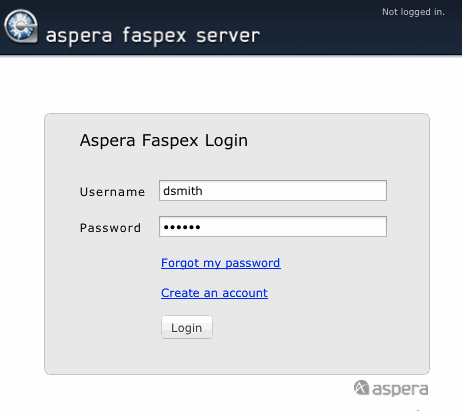The image size is (462, 414).
Task: Focus the Password input field
Action: click(273, 227)
